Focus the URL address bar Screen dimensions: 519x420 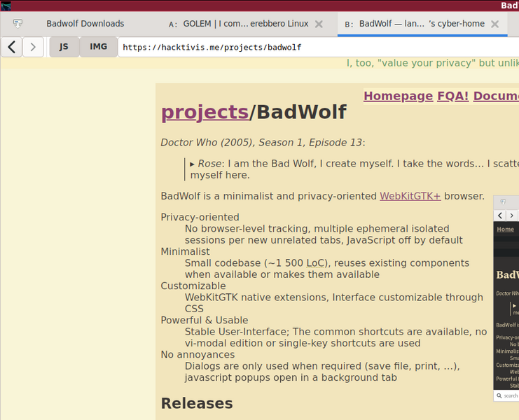[x=319, y=47]
